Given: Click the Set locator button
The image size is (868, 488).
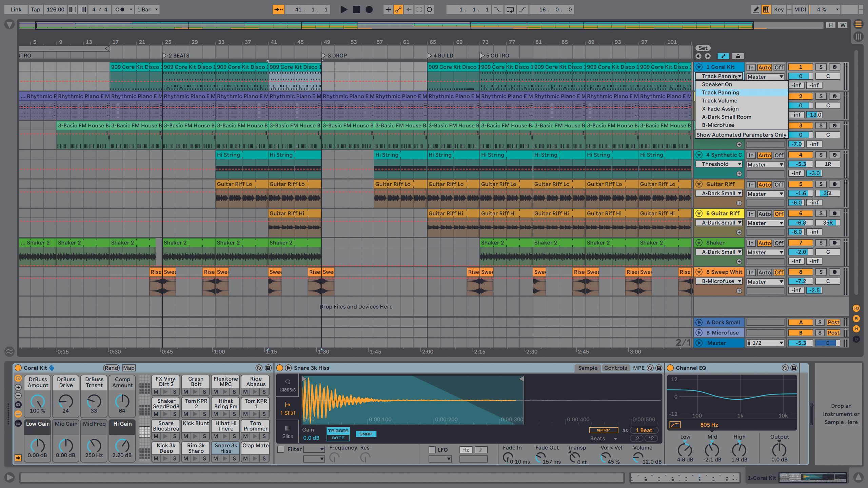Looking at the screenshot, I should coord(703,48).
